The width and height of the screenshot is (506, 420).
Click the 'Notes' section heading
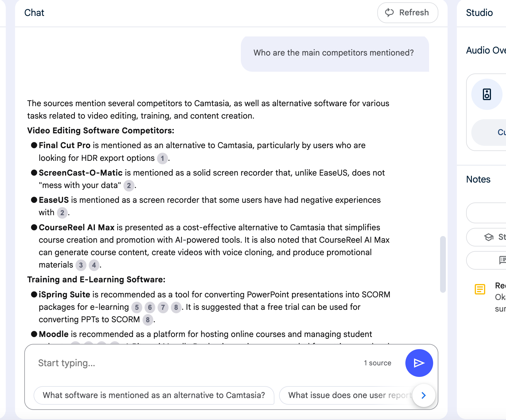(478, 179)
